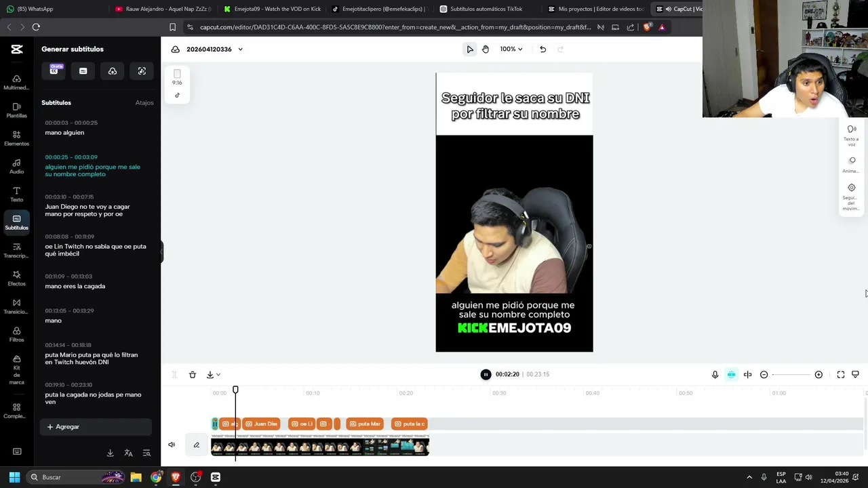Screen dimensions: 868x488
Task: Open the Complementos panel
Action: pos(16,411)
